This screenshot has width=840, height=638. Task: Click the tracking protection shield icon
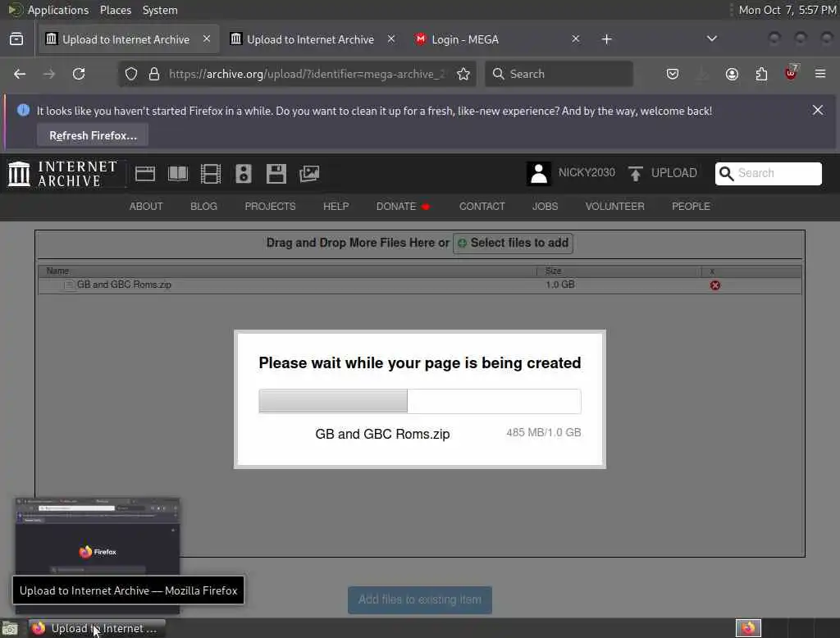pos(131,74)
